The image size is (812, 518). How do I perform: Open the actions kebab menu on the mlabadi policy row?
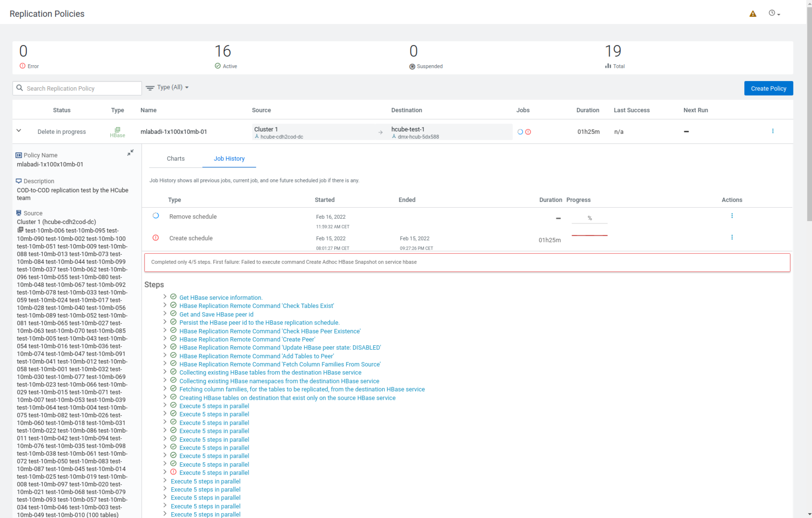click(x=773, y=131)
